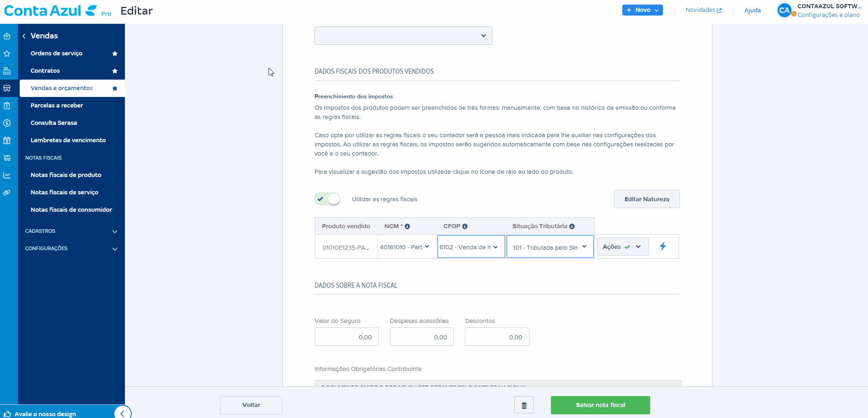Open the home icon in sidebar

[7, 36]
